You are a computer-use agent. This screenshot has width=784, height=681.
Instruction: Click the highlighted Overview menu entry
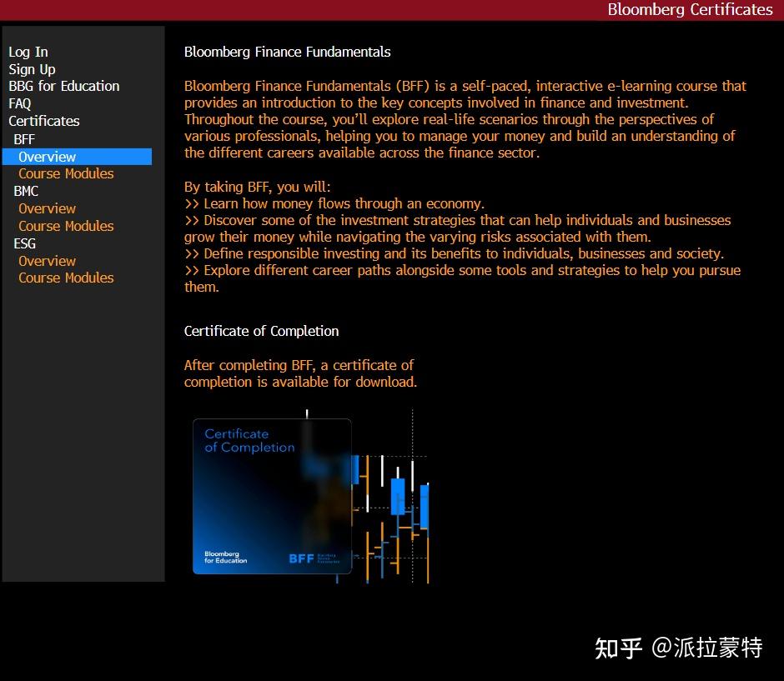point(47,156)
